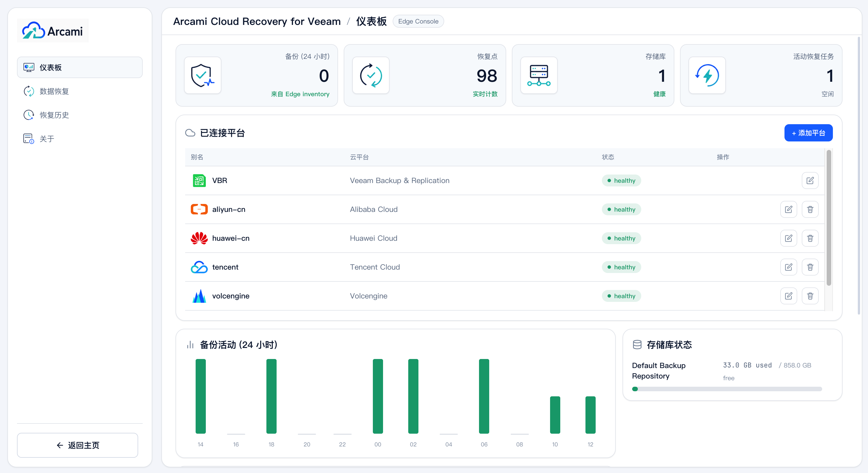Click the aliyun-cn Alibaba logo icon

199,209
